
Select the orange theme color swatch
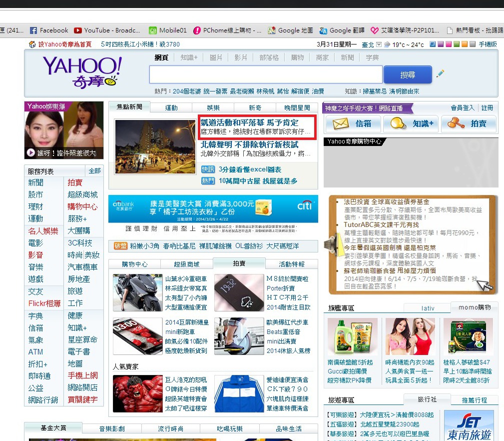[465, 44]
